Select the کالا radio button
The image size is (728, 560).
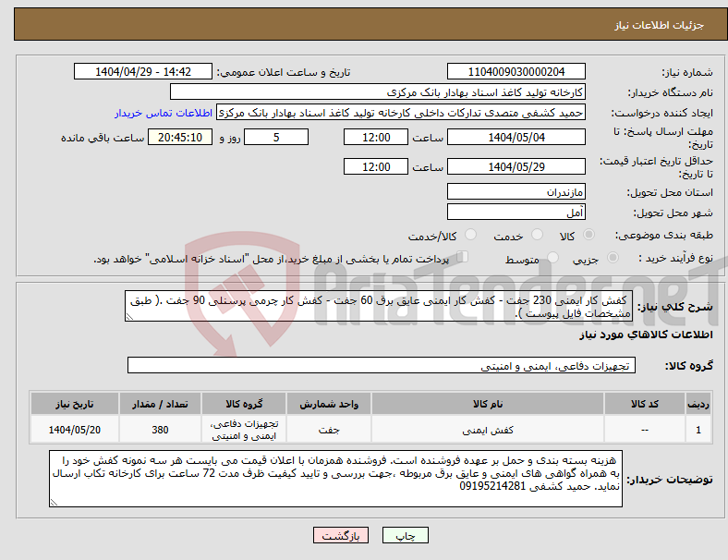pos(588,235)
